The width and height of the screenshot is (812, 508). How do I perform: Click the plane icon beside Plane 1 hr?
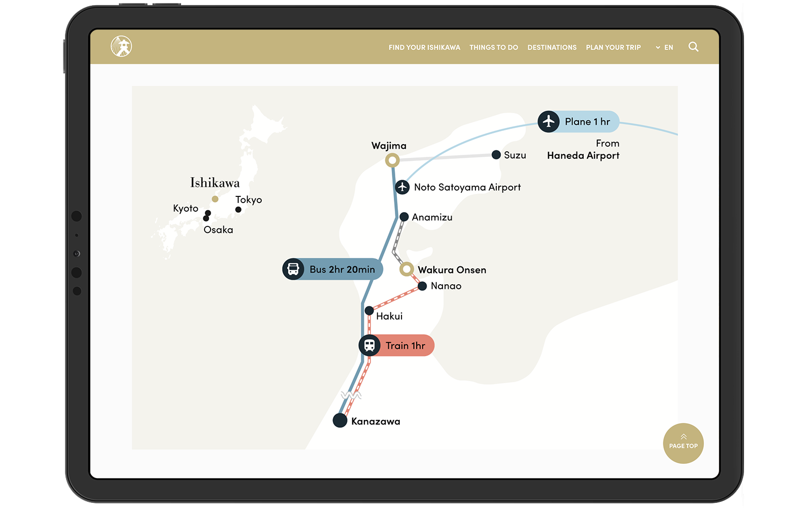click(x=549, y=121)
